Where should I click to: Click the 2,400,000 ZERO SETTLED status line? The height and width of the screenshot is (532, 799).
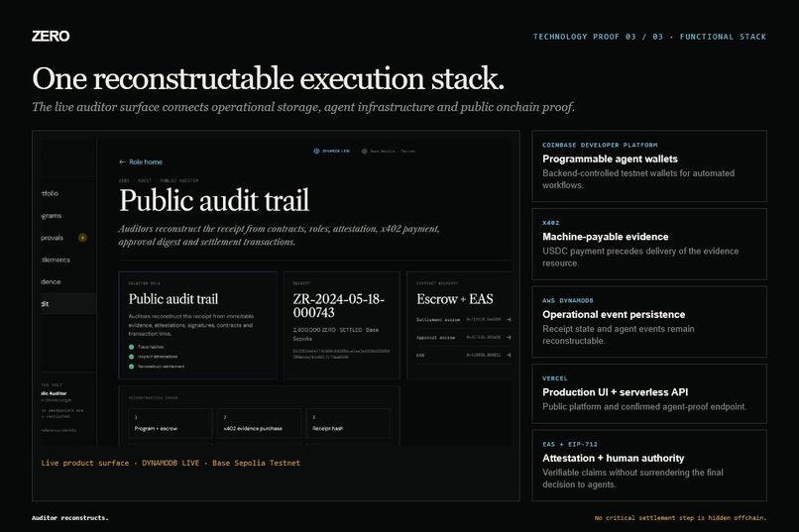336,334
